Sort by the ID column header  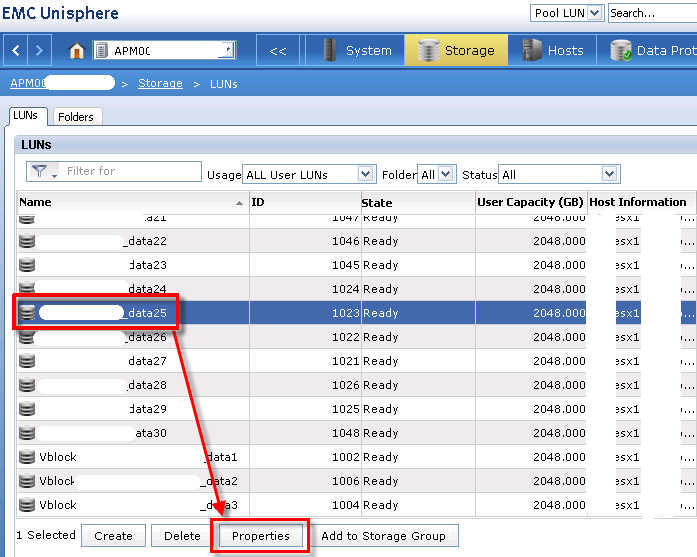click(x=305, y=202)
